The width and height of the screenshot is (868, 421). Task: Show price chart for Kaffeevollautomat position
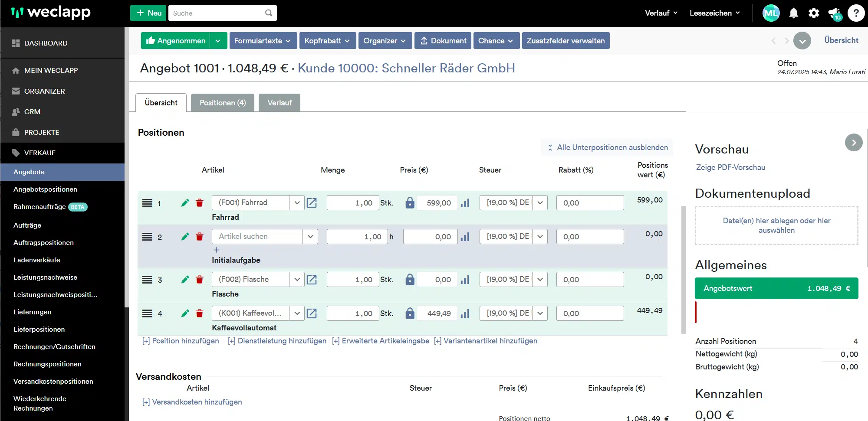[465, 313]
